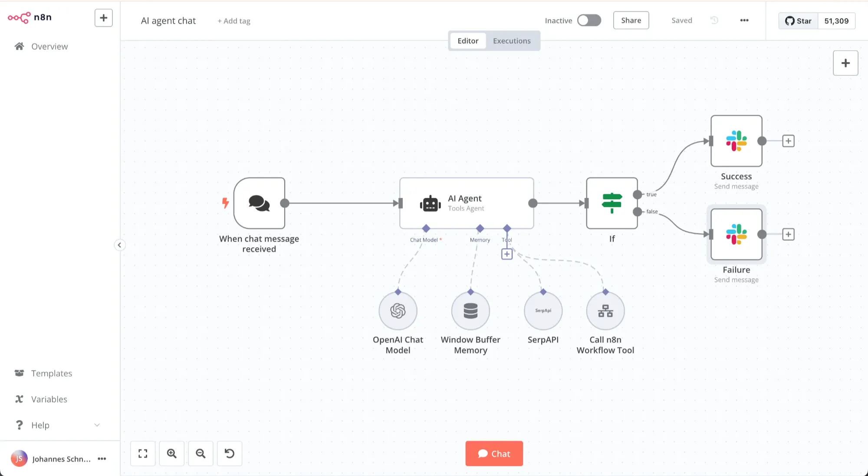868x476 pixels.
Task: Toggle the Inactive workflow switch
Action: tap(589, 20)
